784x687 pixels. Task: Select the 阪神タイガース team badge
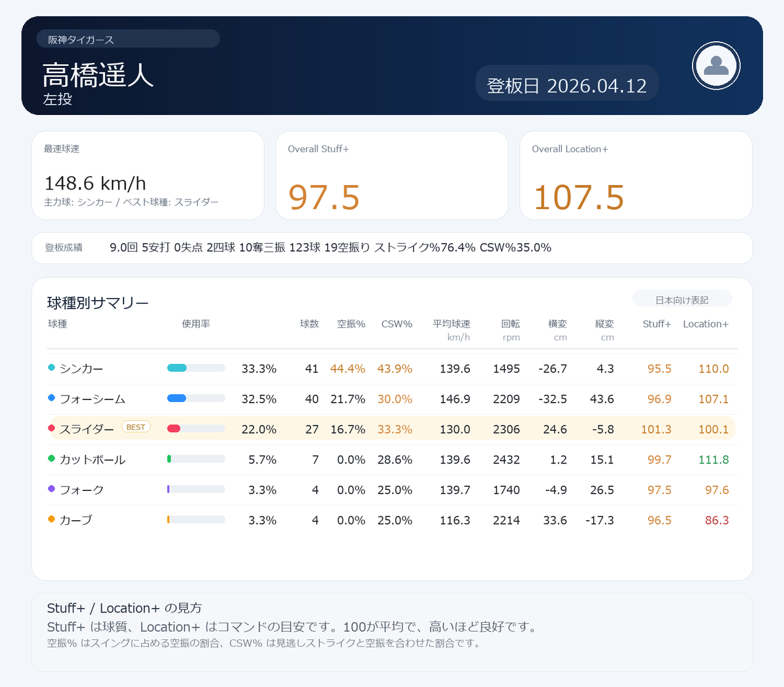point(128,39)
